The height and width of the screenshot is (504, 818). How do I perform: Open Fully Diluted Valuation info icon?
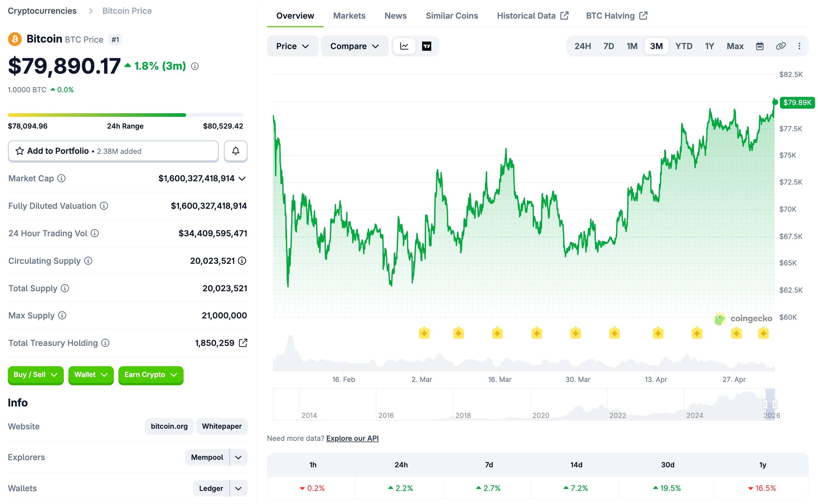tap(104, 206)
